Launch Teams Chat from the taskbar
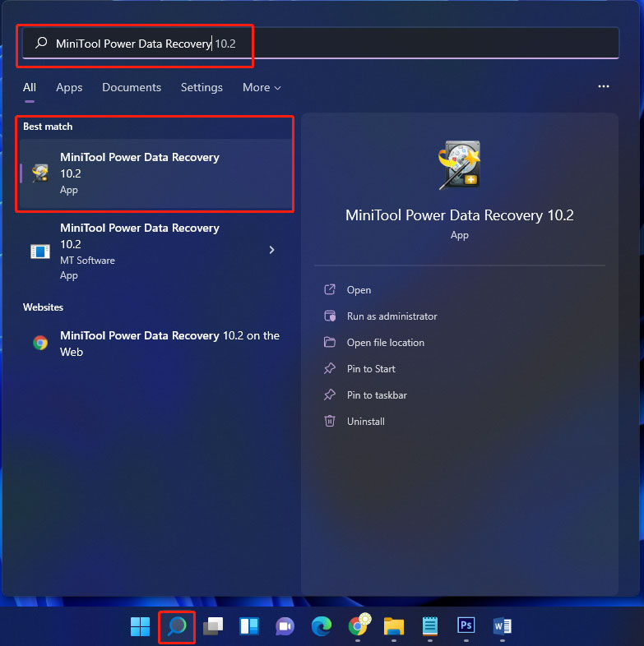This screenshot has width=644, height=646. pyautogui.click(x=285, y=626)
